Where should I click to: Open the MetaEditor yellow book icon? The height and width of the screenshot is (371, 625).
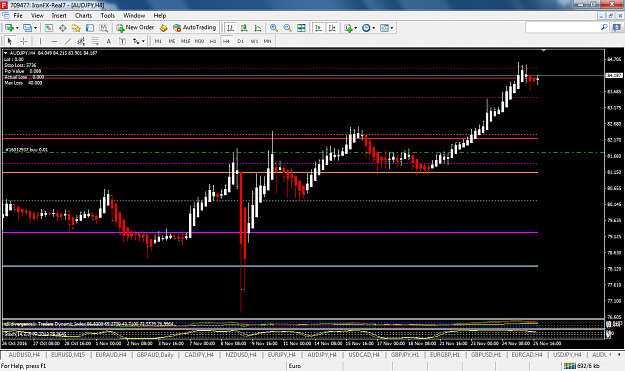[x=163, y=28]
